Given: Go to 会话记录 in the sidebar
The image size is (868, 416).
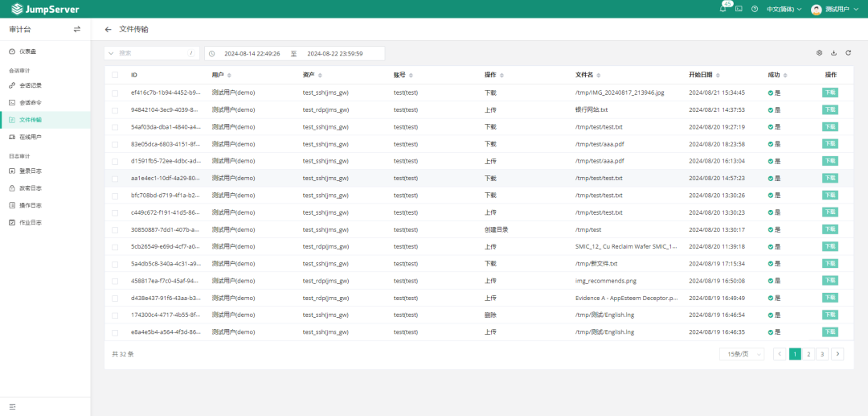Looking at the screenshot, I should pos(31,85).
